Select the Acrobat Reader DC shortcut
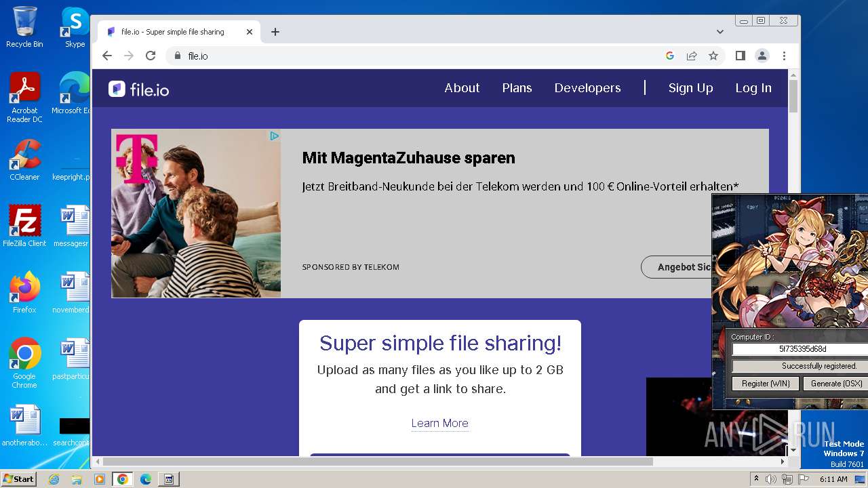Image resolution: width=868 pixels, height=488 pixels. tap(24, 98)
